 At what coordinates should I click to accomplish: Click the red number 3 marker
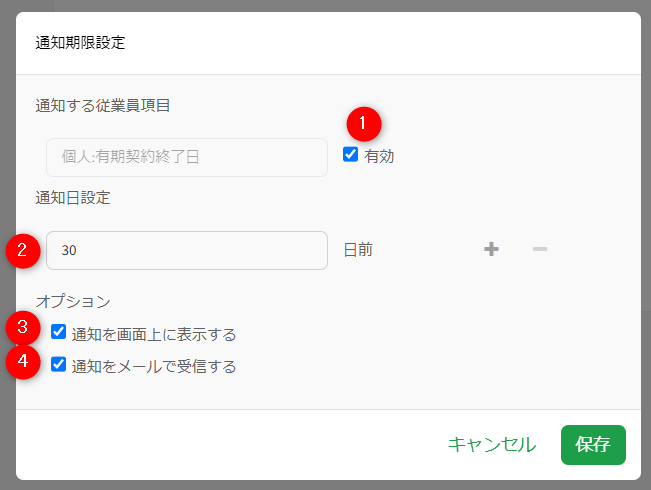click(22, 327)
